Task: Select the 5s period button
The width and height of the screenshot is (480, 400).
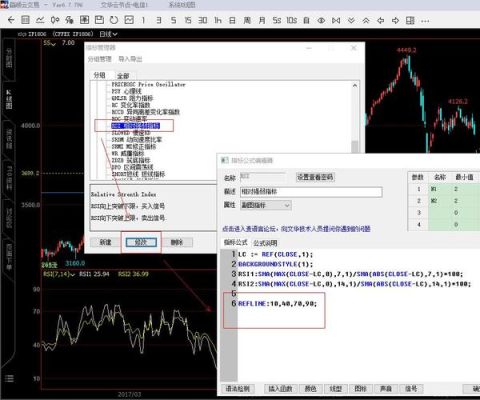Action: tap(277, 20)
